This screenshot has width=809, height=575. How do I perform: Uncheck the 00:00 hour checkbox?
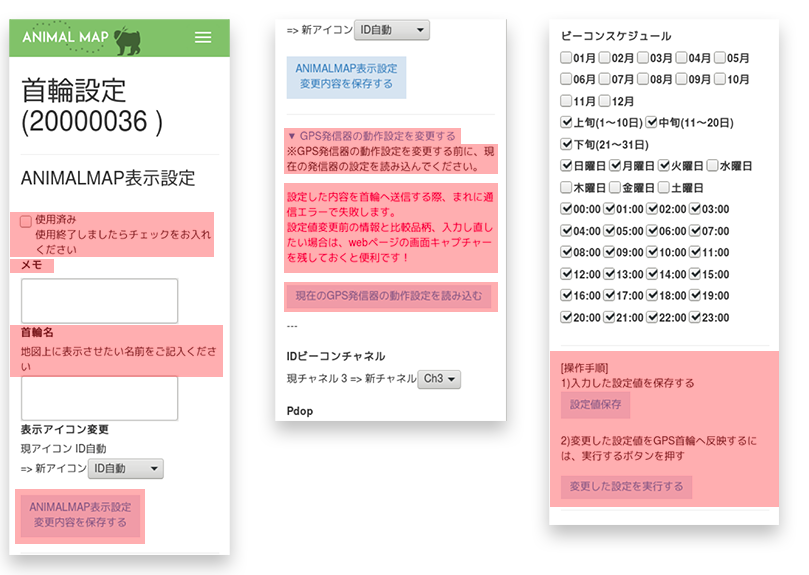[x=566, y=209]
